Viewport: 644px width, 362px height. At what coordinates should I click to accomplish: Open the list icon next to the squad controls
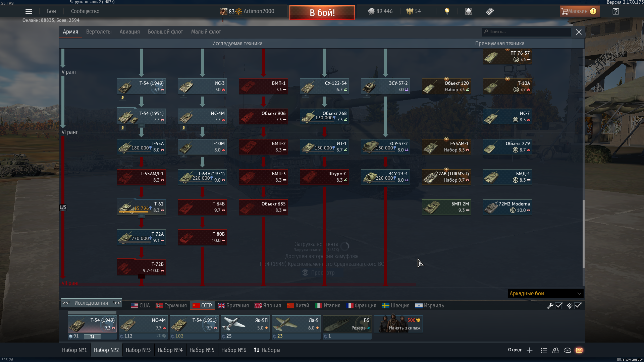pos(544,350)
